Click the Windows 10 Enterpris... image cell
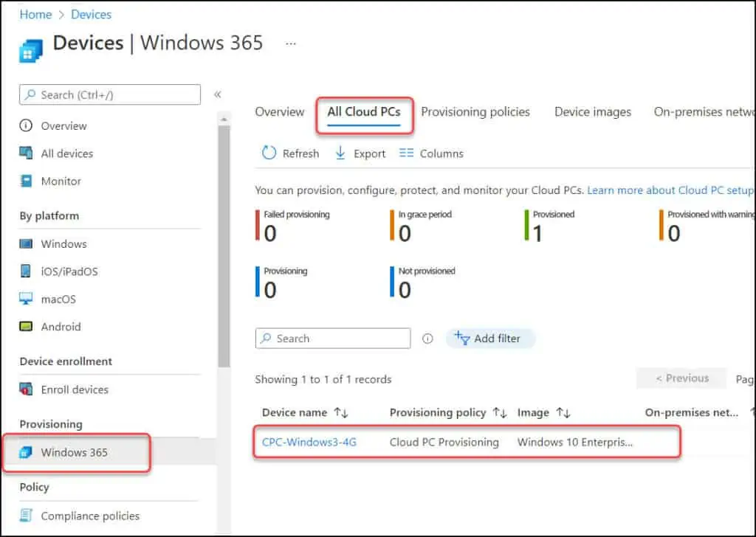Screen dimensions: 756x537 pos(574,442)
